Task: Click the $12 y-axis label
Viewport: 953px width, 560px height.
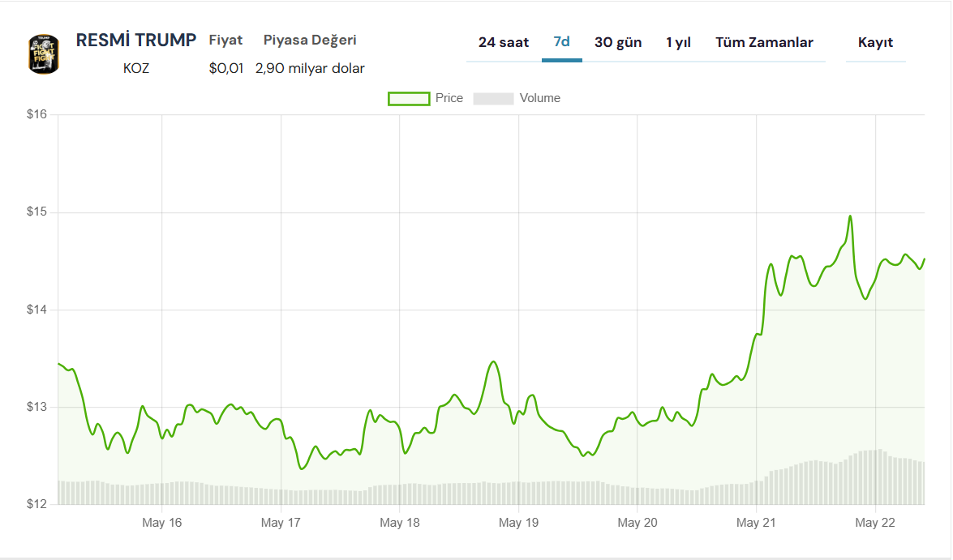Action: pos(36,504)
